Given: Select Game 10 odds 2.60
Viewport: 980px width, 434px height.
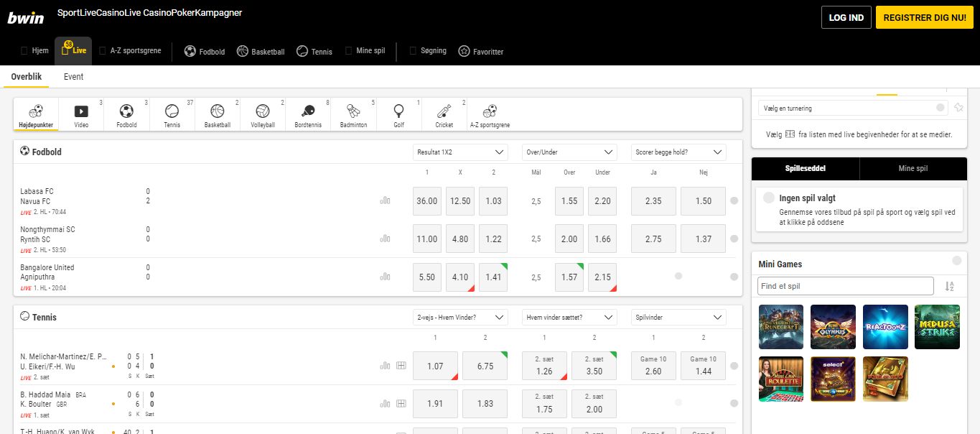Looking at the screenshot, I should (653, 366).
